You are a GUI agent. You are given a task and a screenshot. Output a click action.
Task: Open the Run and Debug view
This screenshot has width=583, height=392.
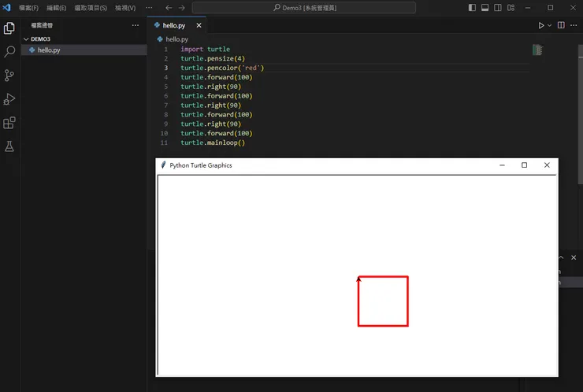click(9, 99)
